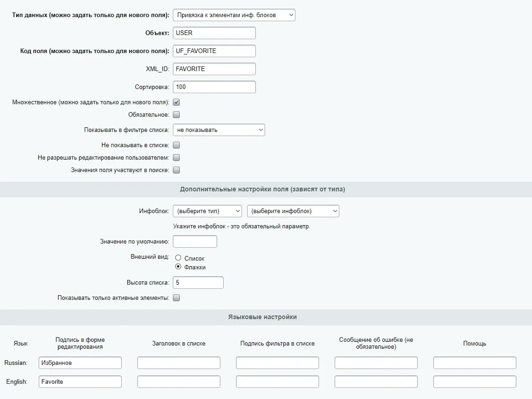Click the English Подпись фильтра в списке input
Screen dimensions: 532x399
[x=278, y=381]
